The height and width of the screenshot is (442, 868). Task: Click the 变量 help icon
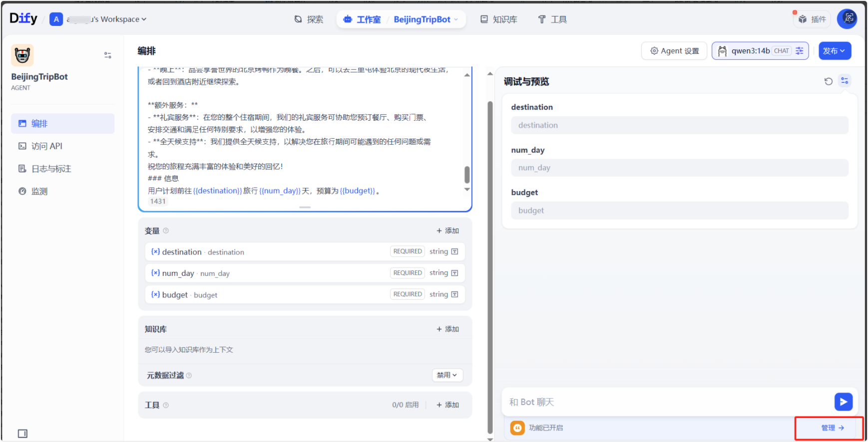pyautogui.click(x=166, y=231)
